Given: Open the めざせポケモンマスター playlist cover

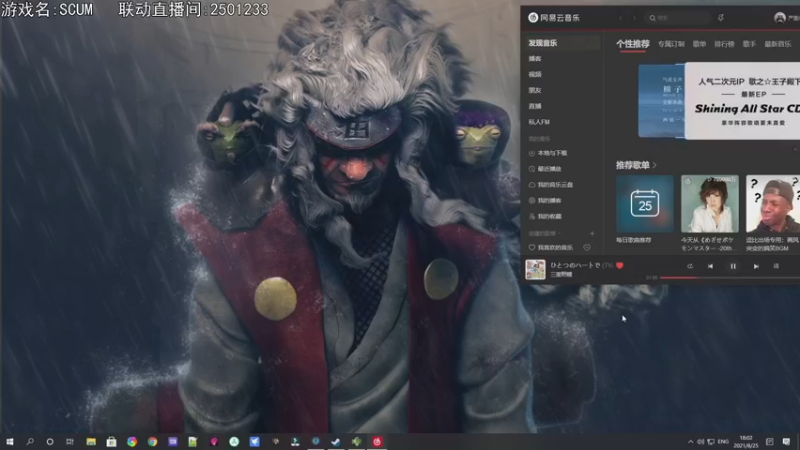Looking at the screenshot, I should pos(710,204).
